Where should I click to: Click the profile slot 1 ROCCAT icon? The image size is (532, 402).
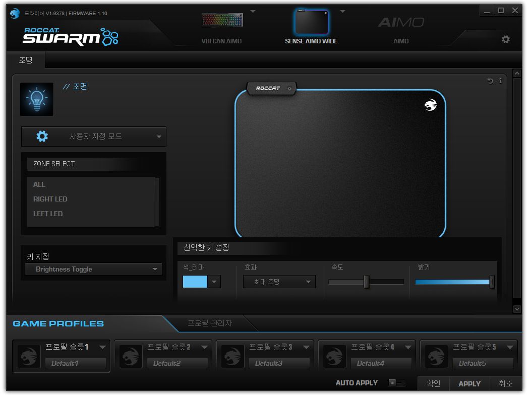pos(29,356)
